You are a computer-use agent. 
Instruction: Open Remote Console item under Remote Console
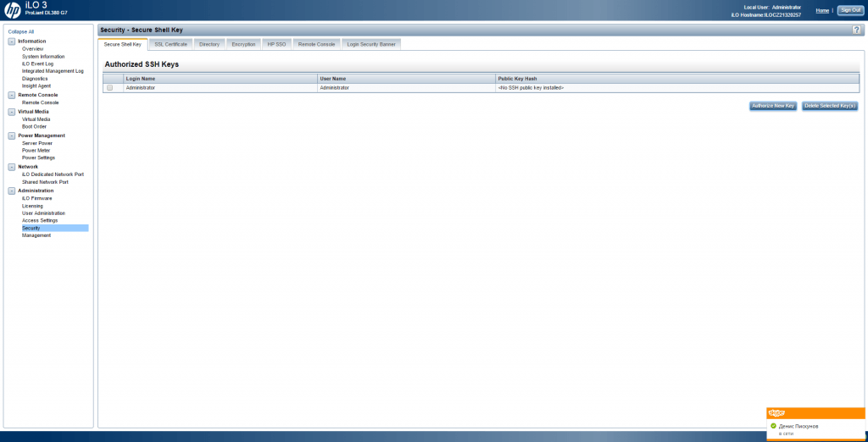(x=40, y=102)
